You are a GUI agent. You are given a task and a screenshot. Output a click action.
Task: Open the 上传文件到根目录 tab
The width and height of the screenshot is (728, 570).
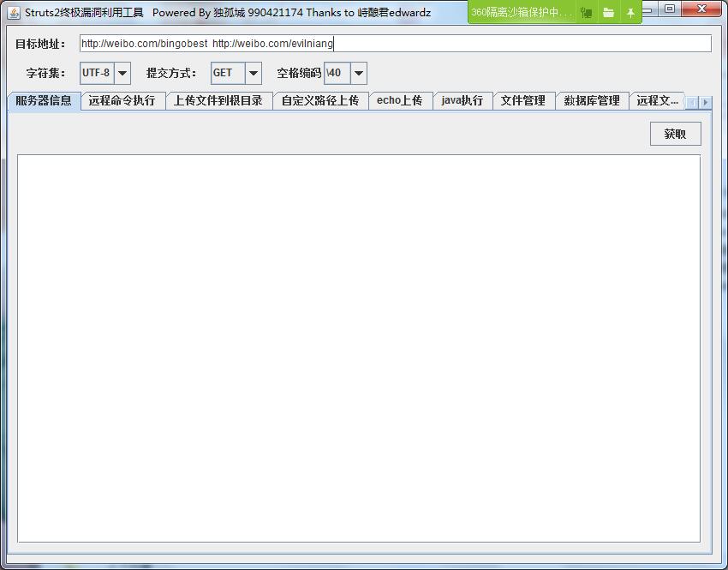(218, 101)
